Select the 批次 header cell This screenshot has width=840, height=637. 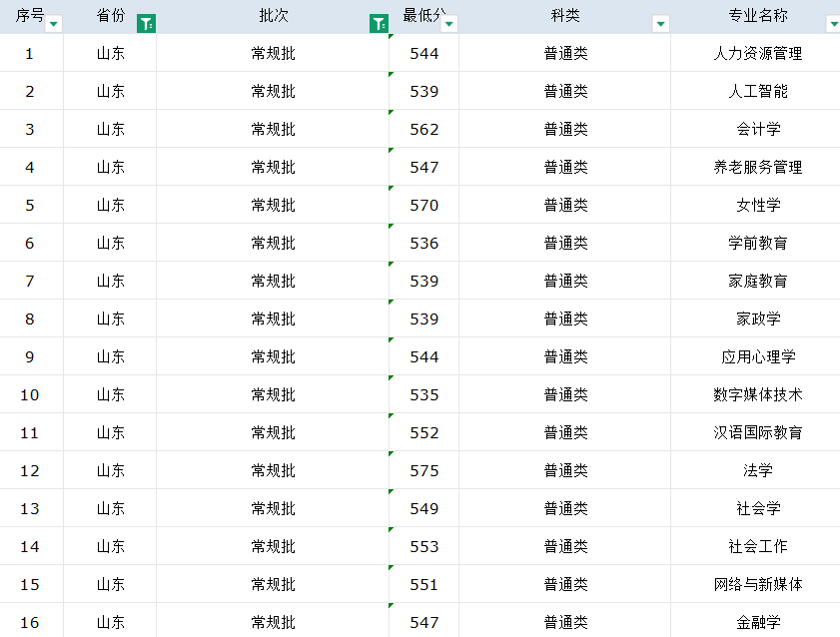(x=273, y=17)
